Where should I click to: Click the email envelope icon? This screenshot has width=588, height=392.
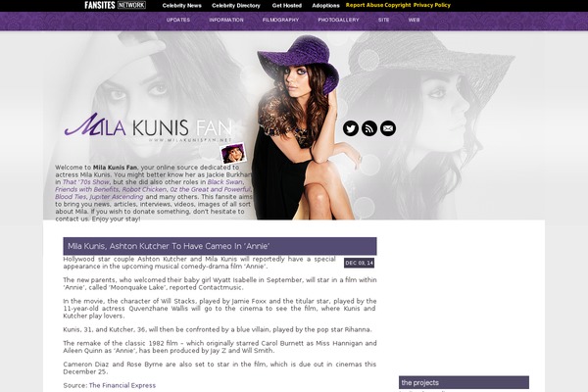(388, 128)
